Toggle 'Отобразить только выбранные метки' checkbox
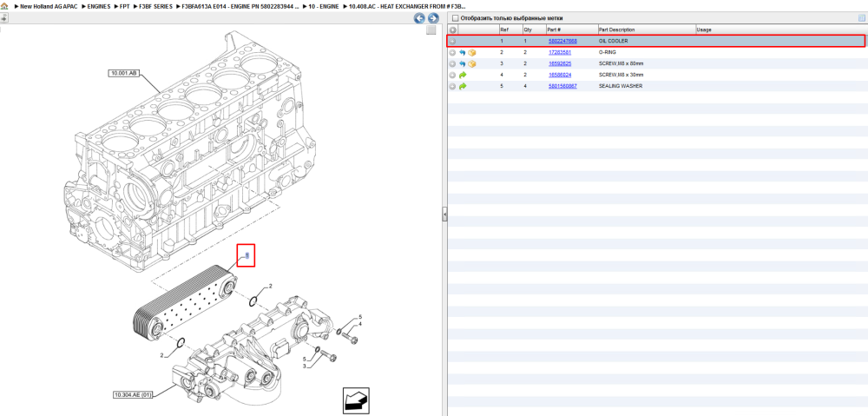This screenshot has height=416, width=868. (x=456, y=18)
